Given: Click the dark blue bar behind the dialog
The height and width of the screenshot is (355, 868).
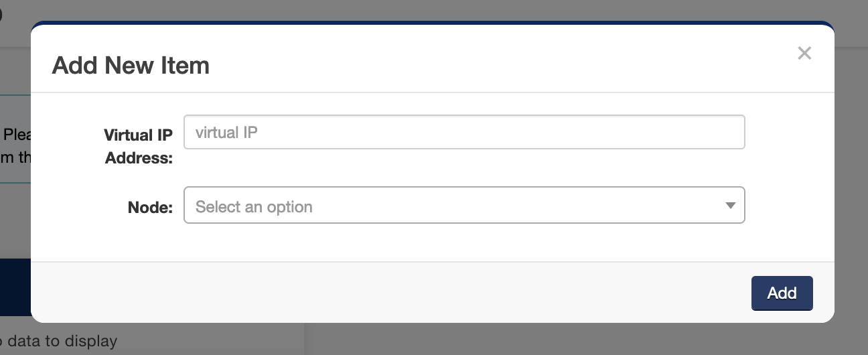Looking at the screenshot, I should tap(15, 287).
